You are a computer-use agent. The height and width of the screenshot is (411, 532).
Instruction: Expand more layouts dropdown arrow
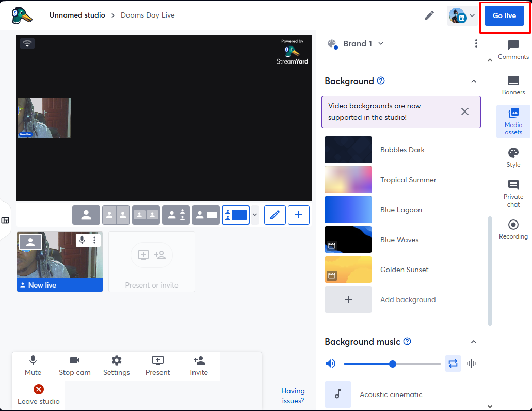click(x=255, y=215)
